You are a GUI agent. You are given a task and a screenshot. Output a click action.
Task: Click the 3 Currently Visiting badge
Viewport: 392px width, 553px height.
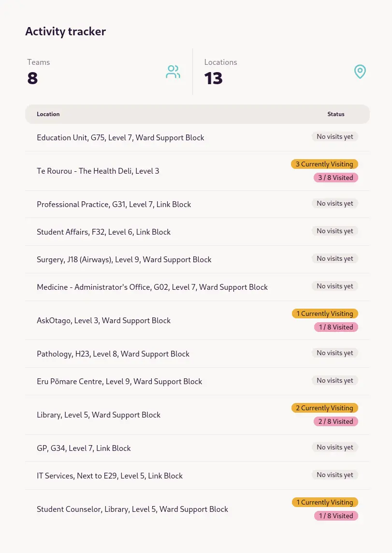pos(324,164)
